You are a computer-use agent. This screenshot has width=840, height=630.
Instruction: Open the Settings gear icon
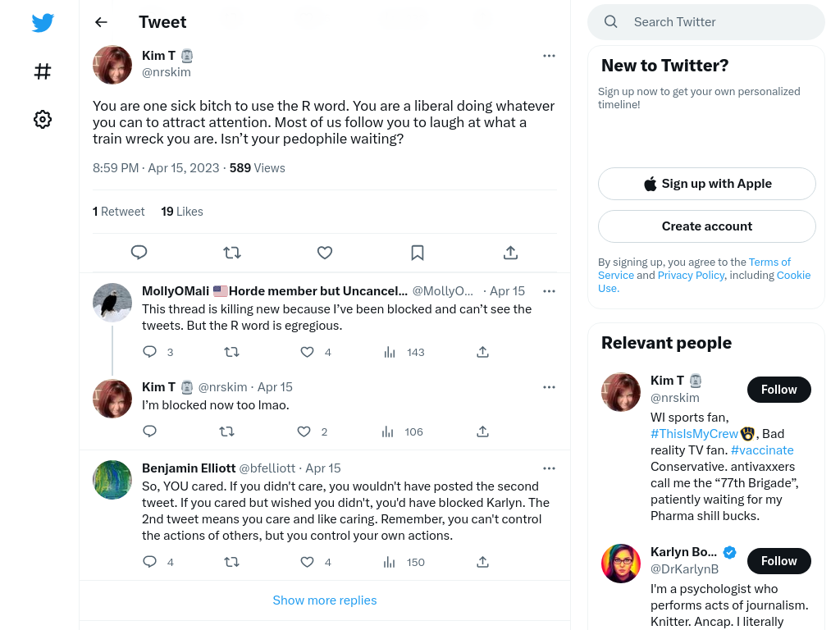pyautogui.click(x=43, y=120)
